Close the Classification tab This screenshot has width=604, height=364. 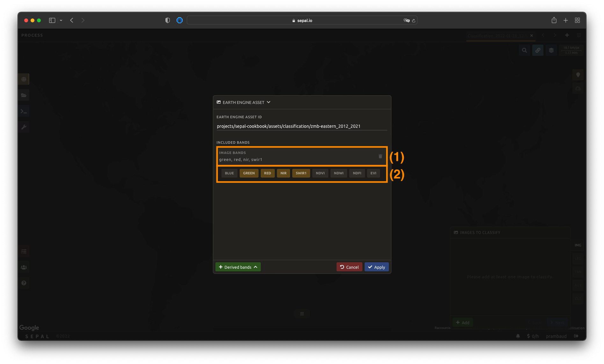[531, 35]
